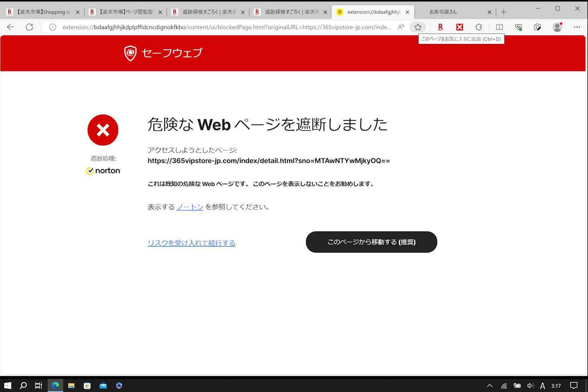Click the Norton logo

pyautogui.click(x=103, y=171)
